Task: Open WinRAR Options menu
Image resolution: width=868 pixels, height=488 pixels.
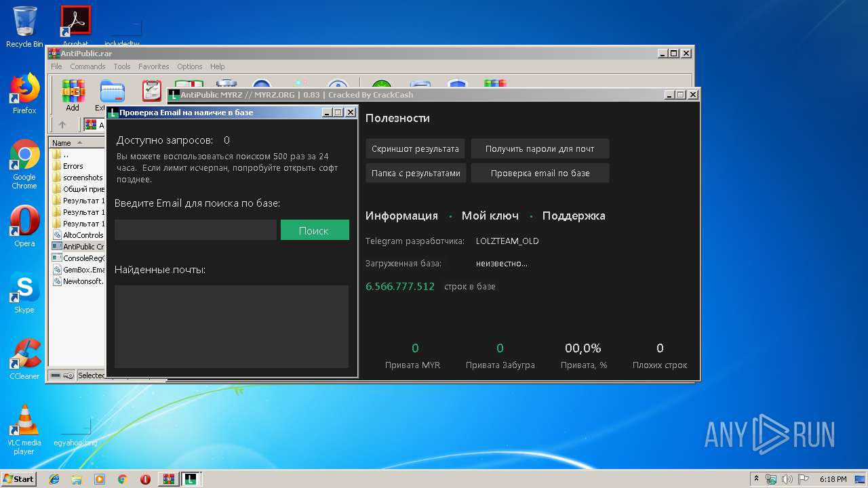Action: pos(190,66)
